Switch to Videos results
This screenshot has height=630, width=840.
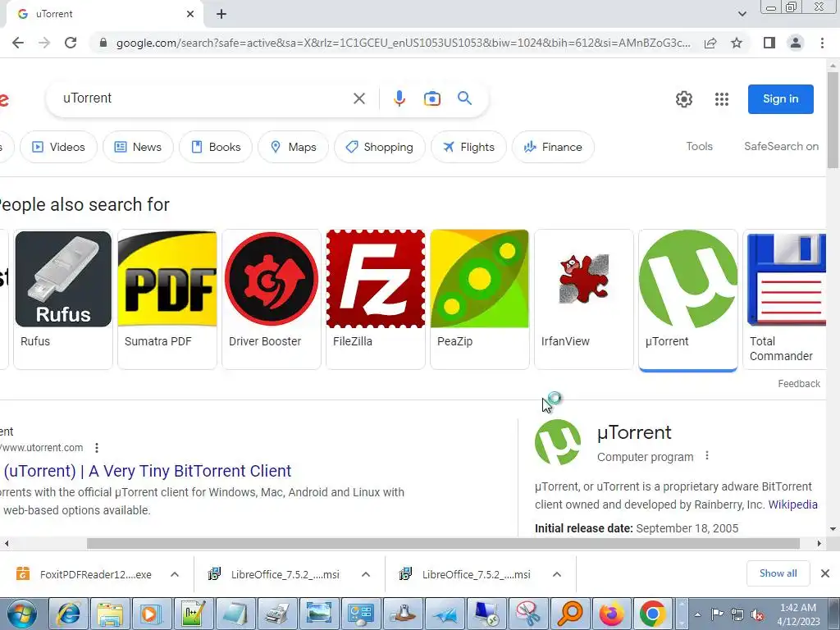point(59,147)
